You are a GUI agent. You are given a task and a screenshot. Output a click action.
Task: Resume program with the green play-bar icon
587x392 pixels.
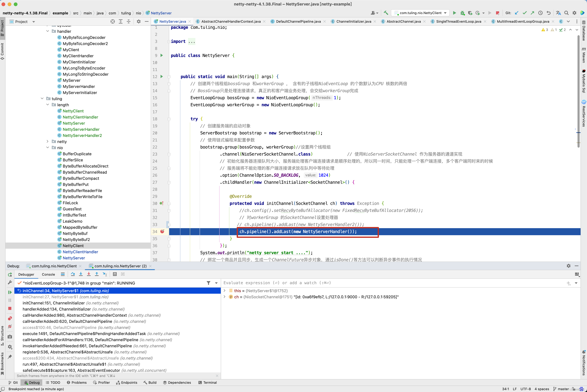coord(10,292)
